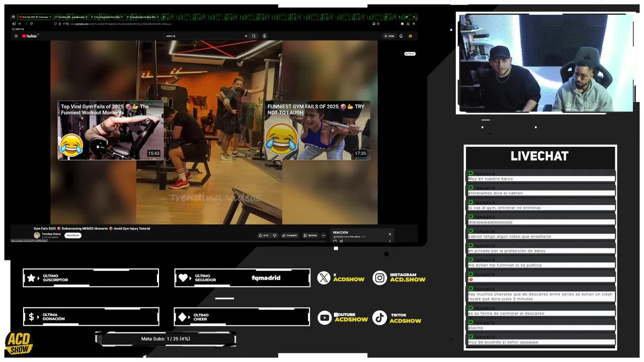
Task: Open the DIRECTOS bookmarks folder
Action: coord(19,29)
